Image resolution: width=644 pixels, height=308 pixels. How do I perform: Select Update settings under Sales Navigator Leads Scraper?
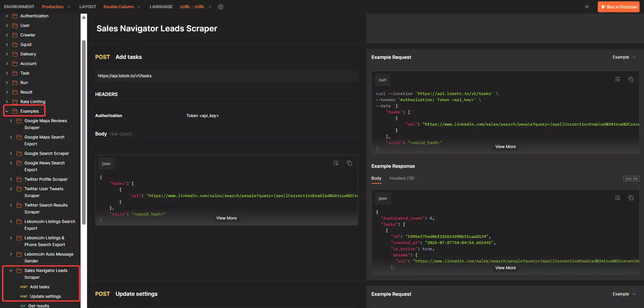coord(45,296)
